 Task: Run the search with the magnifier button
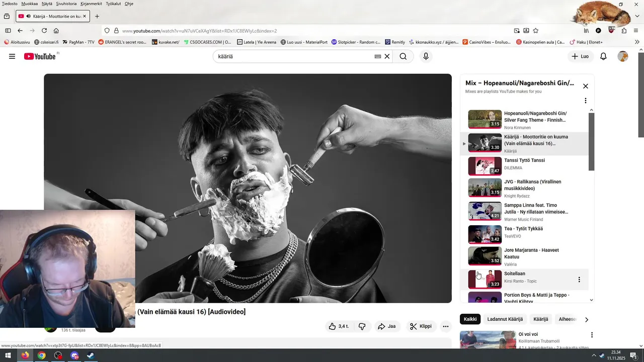[x=403, y=56]
